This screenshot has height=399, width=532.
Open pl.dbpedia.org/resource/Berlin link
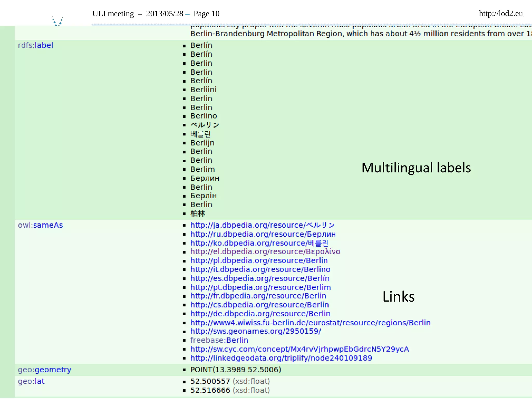tap(259, 261)
